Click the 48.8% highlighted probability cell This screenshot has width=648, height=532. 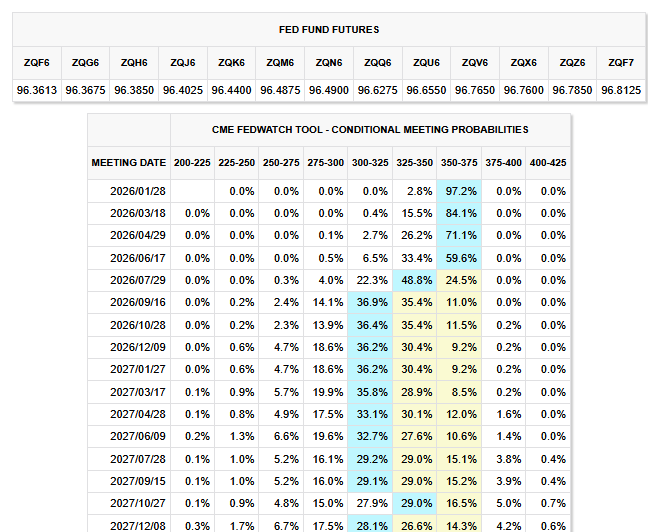415,279
